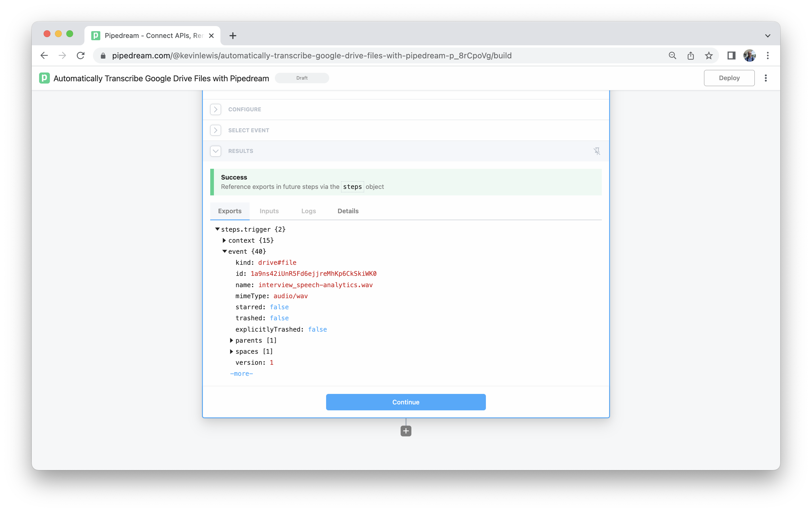The image size is (812, 512).
Task: Expand the parents [1] array
Action: [x=231, y=340]
